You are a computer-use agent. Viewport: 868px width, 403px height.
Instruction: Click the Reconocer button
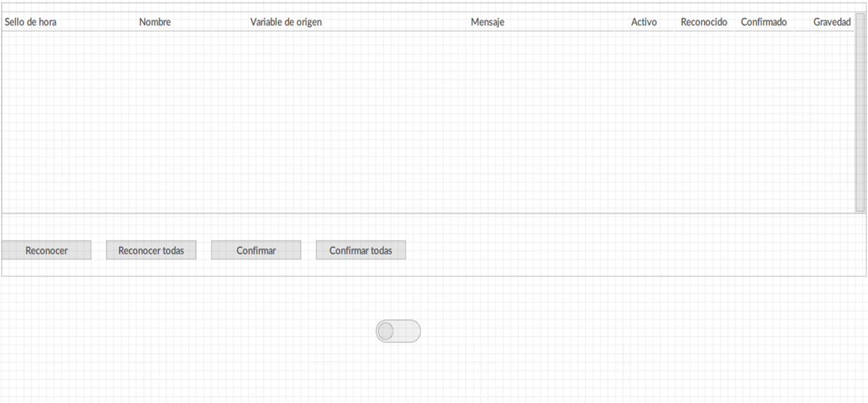[x=46, y=250]
